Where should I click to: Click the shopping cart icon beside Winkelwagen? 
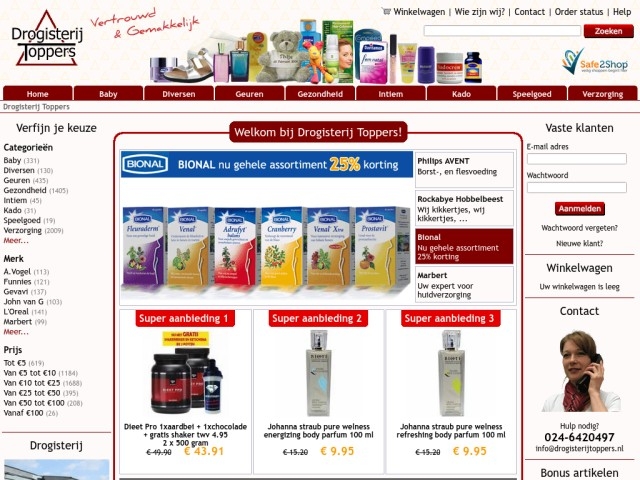[386, 11]
